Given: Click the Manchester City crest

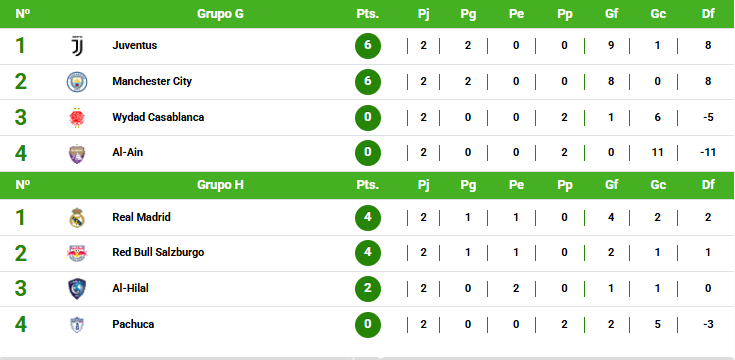Looking at the screenshot, I should 77,82.
